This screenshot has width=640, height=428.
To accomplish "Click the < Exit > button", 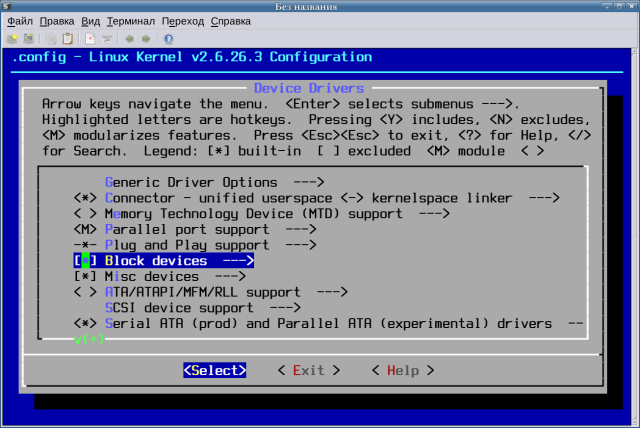I will tap(309, 370).
